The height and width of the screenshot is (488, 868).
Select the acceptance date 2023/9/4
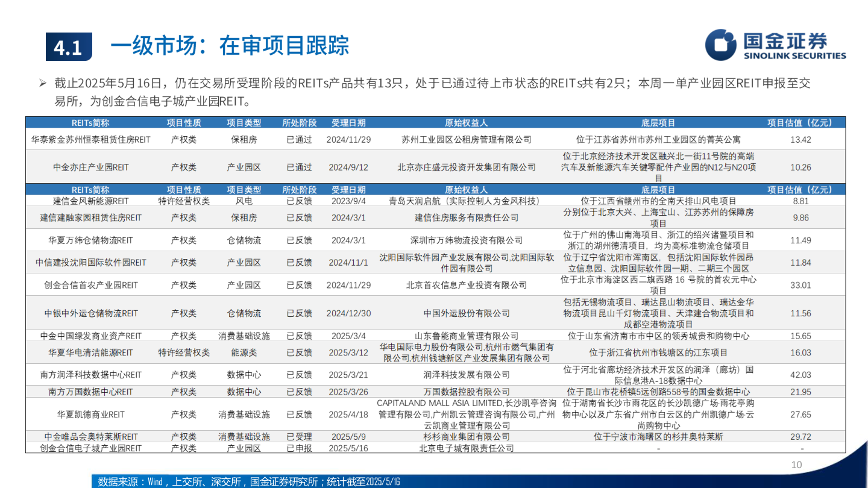click(x=348, y=201)
